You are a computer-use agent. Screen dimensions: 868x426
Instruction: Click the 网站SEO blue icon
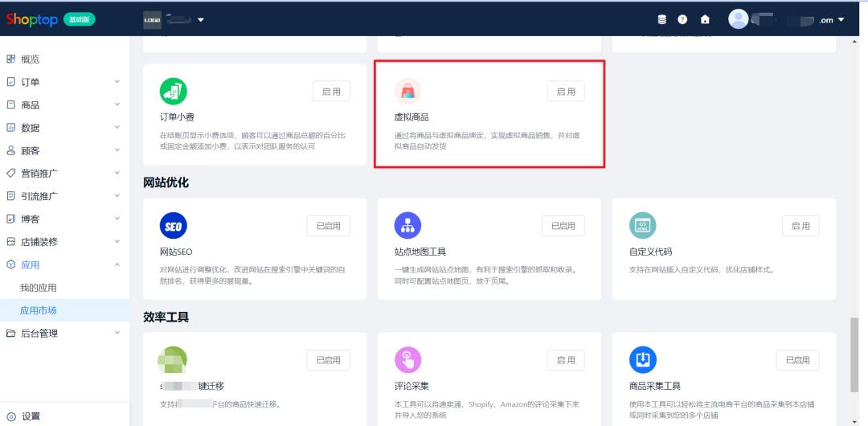tap(174, 226)
